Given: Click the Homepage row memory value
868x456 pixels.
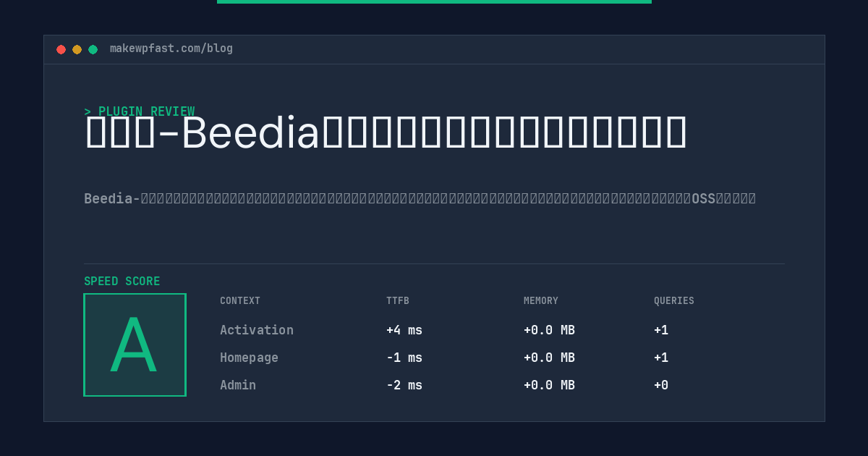Looking at the screenshot, I should coord(549,358).
